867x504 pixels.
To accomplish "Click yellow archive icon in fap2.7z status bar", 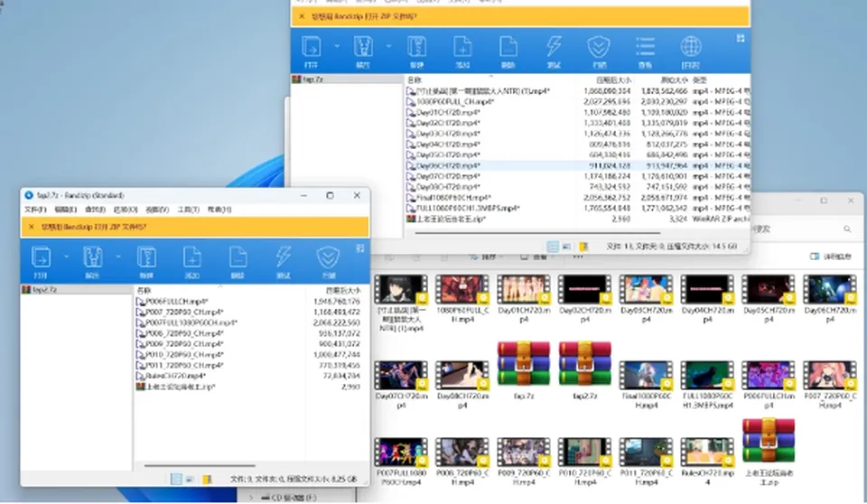I will point(207,479).
